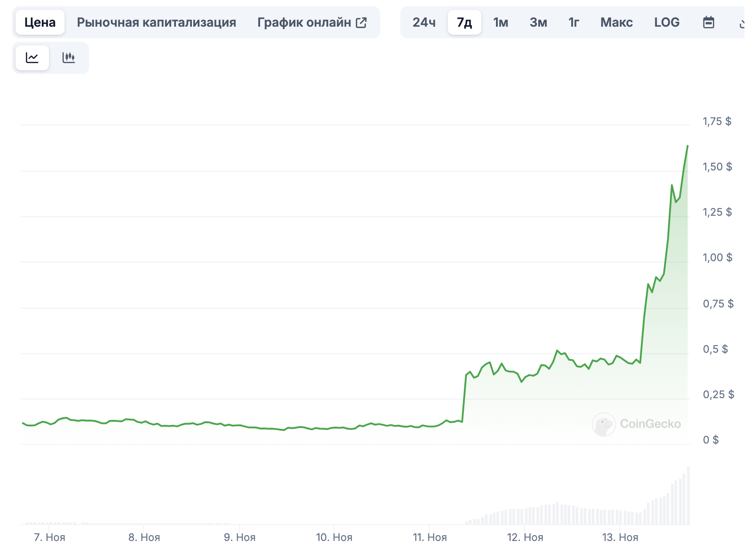
Task: Select the 24ч time range
Action: 424,22
